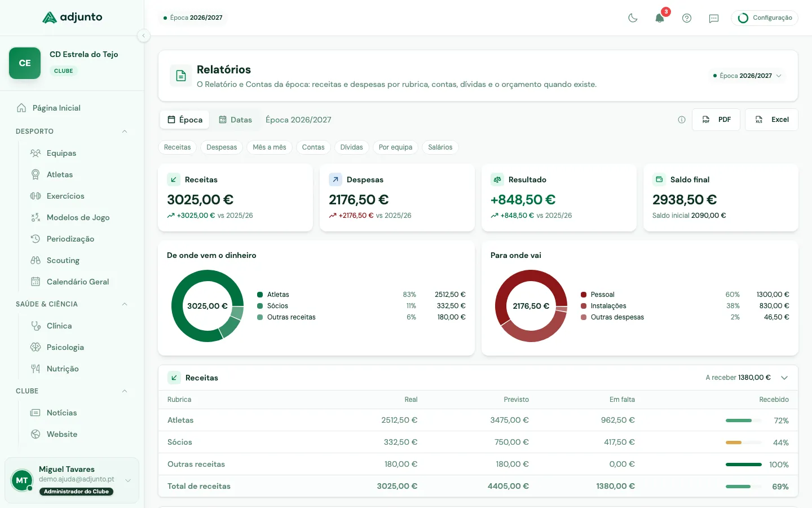Select the Por equipa chip

click(x=395, y=147)
